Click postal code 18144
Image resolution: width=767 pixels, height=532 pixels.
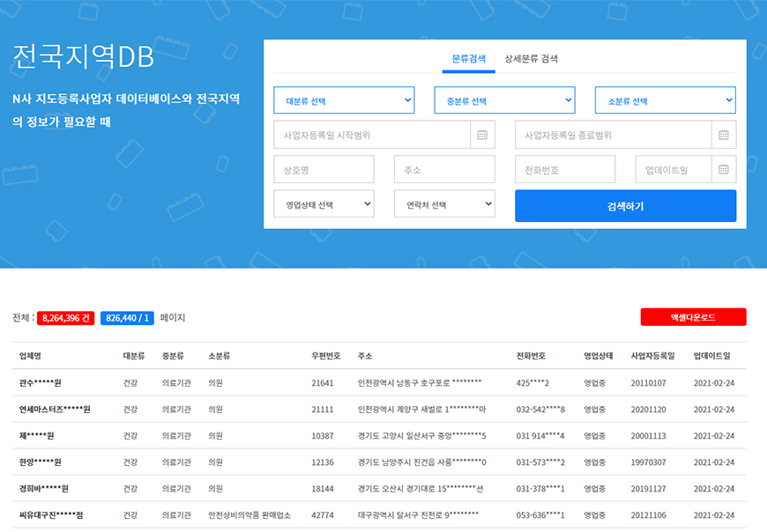323,489
